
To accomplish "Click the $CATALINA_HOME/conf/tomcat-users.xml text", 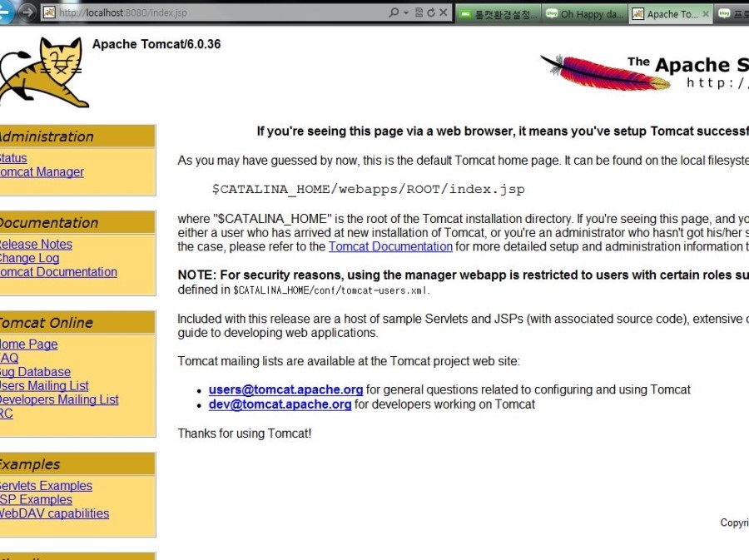I will click(x=331, y=290).
